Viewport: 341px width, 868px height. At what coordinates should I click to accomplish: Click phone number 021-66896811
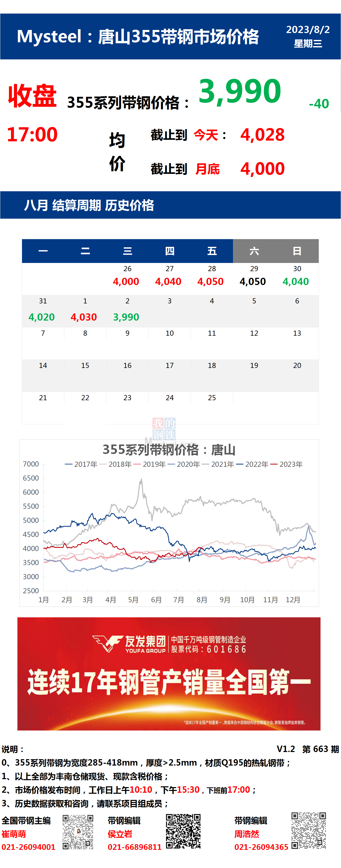tap(134, 847)
